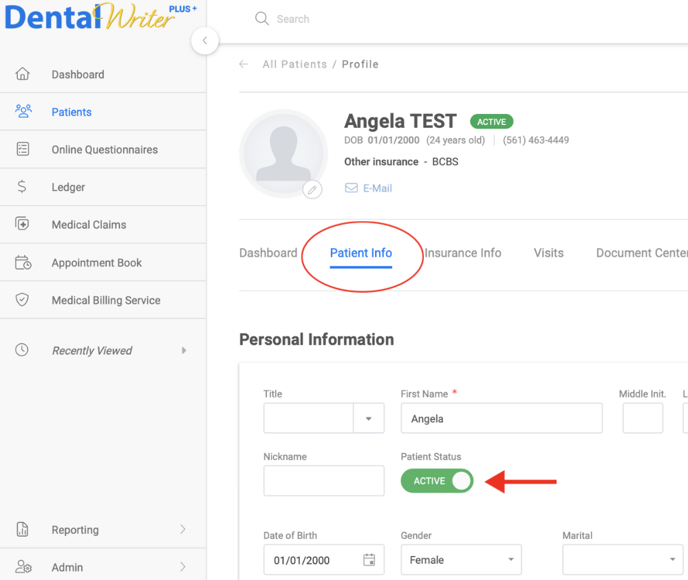Click the patient avatar photo

283,154
